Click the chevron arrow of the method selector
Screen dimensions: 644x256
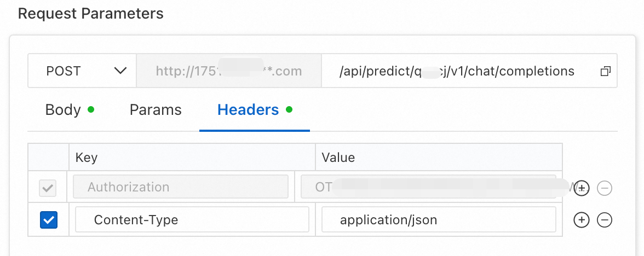point(120,71)
